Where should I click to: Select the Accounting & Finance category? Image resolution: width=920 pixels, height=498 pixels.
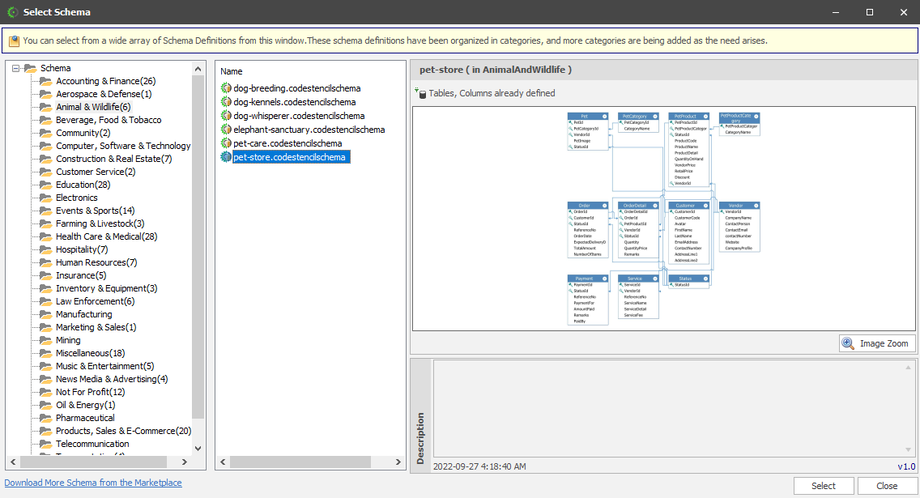click(x=105, y=81)
